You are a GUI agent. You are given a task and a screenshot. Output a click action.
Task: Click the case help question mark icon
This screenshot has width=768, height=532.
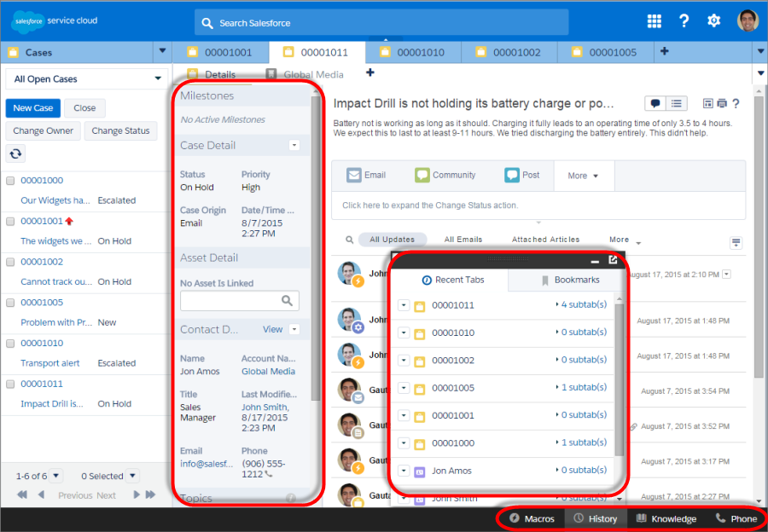(x=736, y=103)
